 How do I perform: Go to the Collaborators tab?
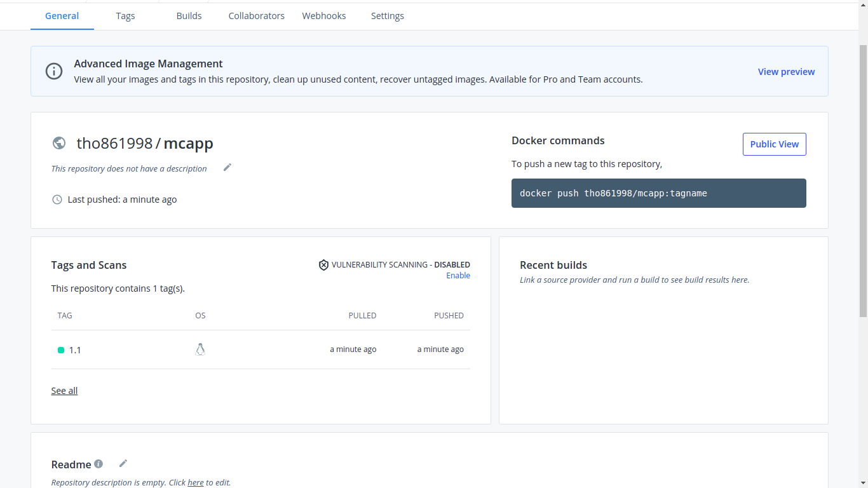(256, 16)
